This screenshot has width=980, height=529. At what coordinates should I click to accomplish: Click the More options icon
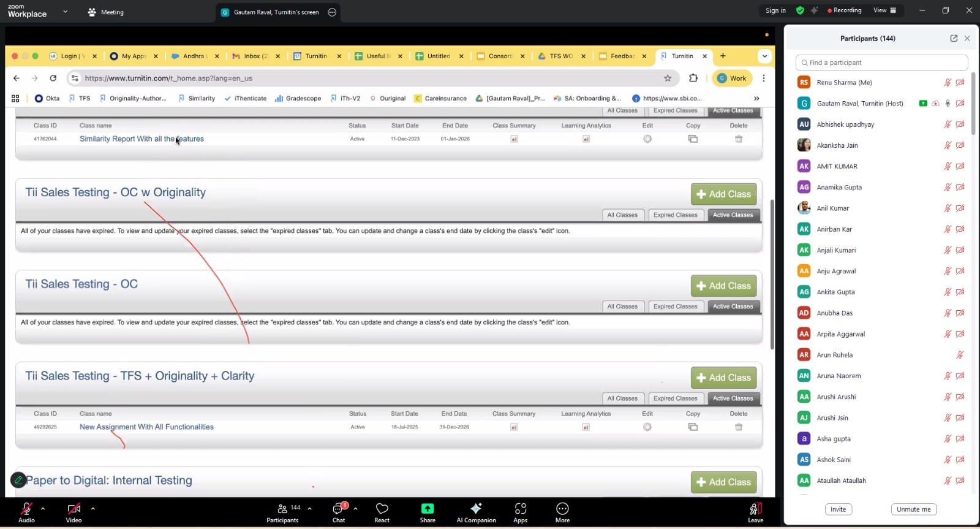tap(562, 509)
